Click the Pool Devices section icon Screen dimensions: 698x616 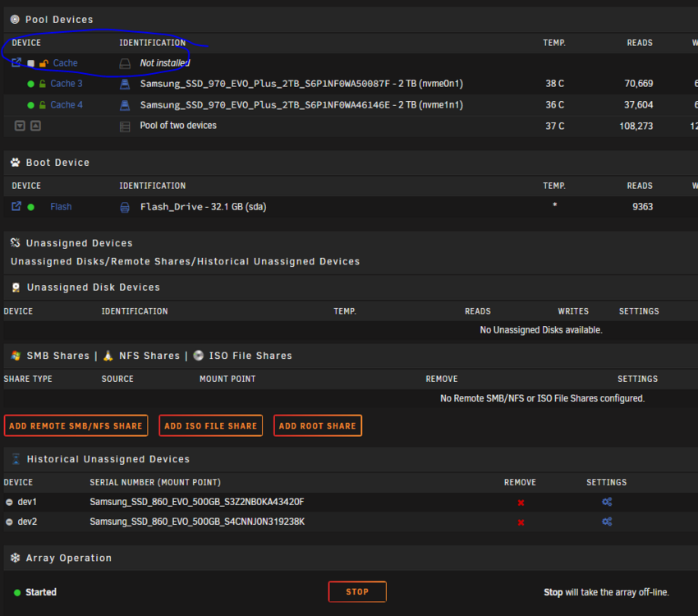point(15,19)
